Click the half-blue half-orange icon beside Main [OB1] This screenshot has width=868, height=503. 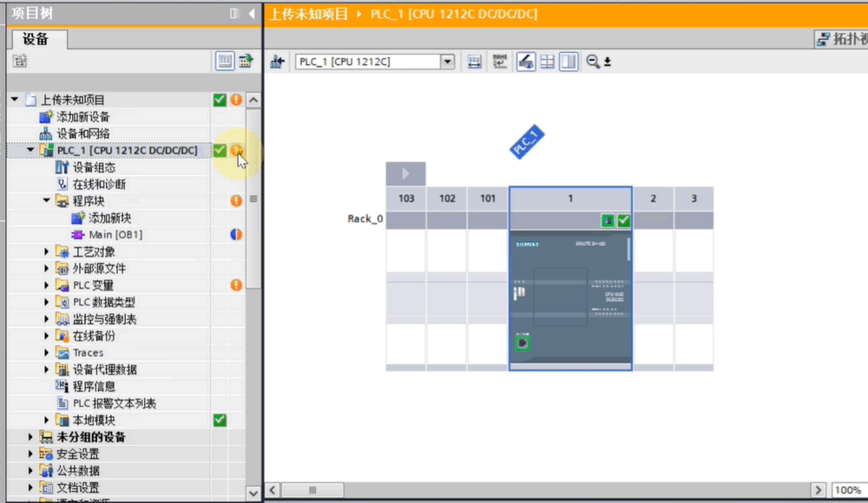click(236, 235)
